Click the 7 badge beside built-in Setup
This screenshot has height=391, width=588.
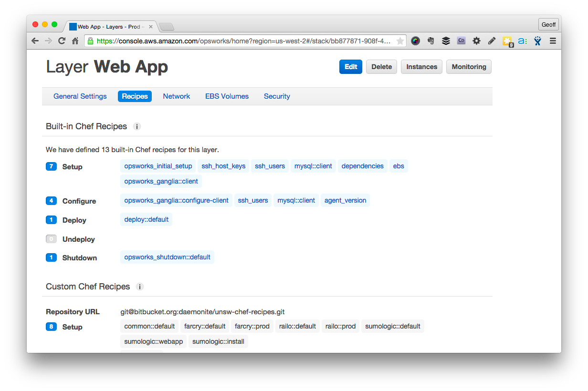51,166
